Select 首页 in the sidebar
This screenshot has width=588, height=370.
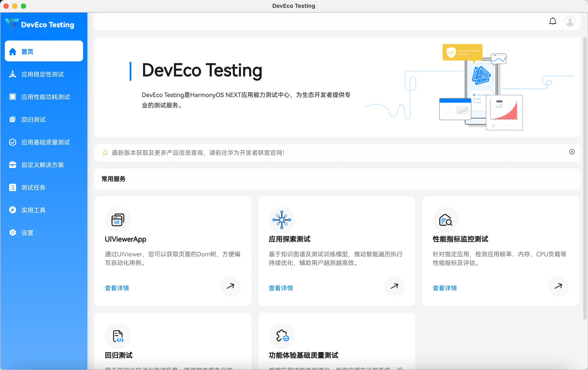pyautogui.click(x=44, y=51)
